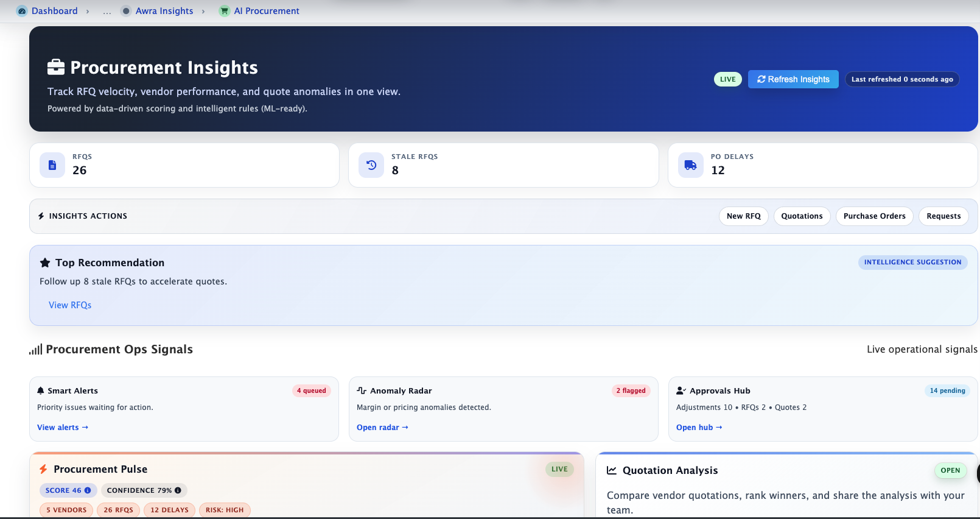The width and height of the screenshot is (980, 519).
Task: Open the Approvals hub link
Action: point(699,428)
